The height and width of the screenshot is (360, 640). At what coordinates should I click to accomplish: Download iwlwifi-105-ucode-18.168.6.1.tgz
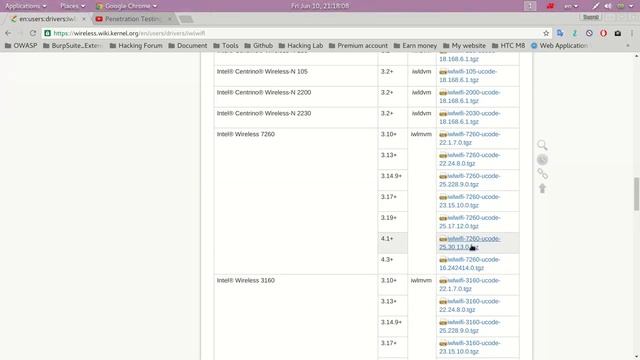[x=468, y=76]
